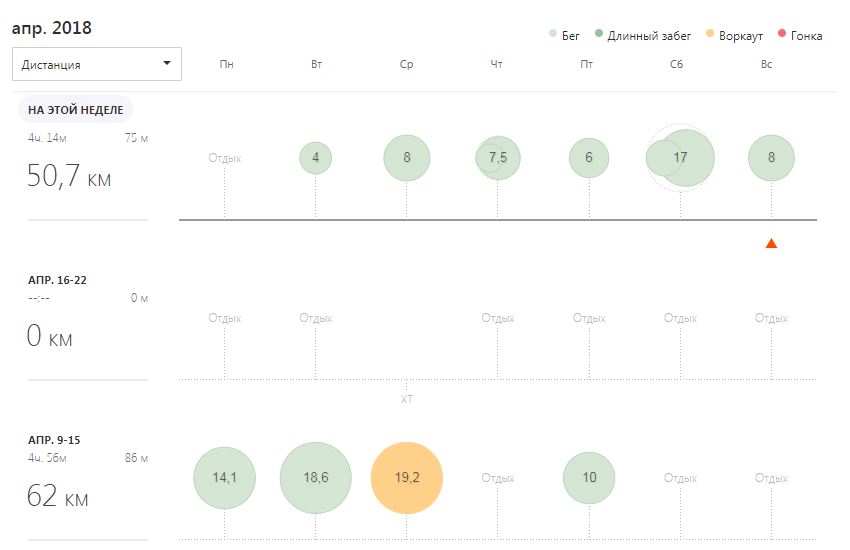Open the 10 km Friday run bubble
This screenshot has width=850, height=550.
589,477
